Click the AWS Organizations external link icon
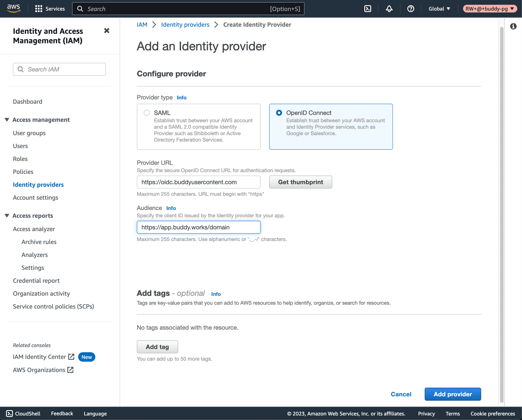The width and height of the screenshot is (522, 420). tap(70, 369)
